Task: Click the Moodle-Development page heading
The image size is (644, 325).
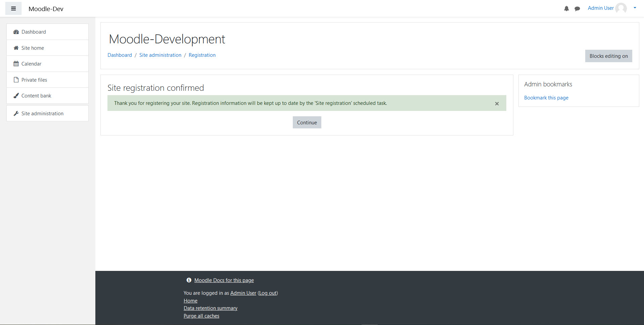Action: point(167,39)
